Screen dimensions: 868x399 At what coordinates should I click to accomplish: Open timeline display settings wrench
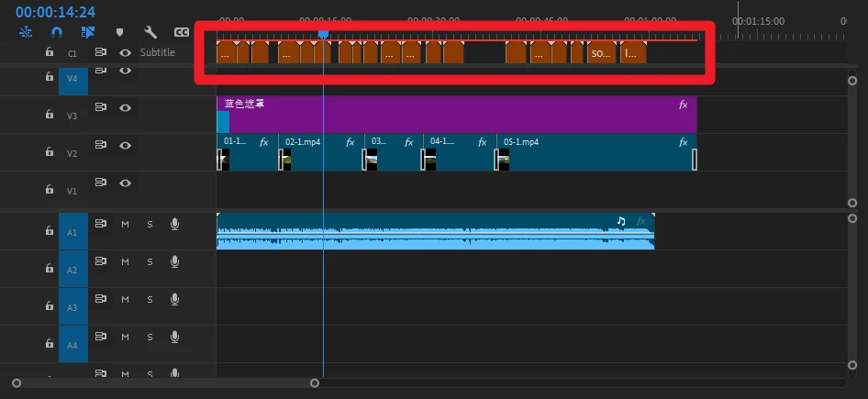[x=150, y=33]
